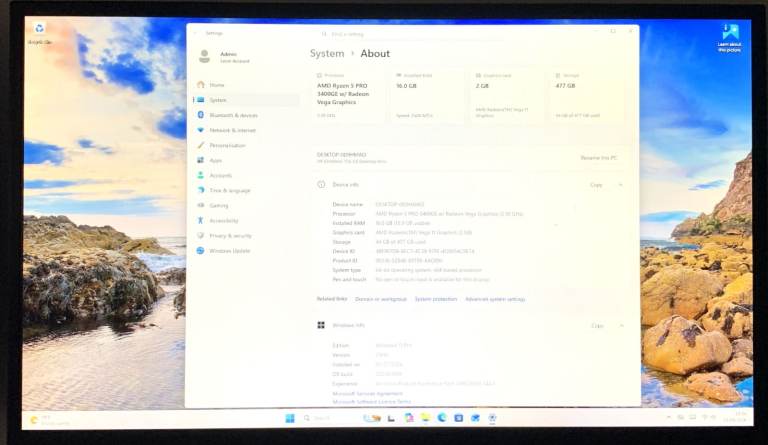Image resolution: width=768 pixels, height=445 pixels.
Task: Click the Product ID row label
Action: click(x=345, y=261)
